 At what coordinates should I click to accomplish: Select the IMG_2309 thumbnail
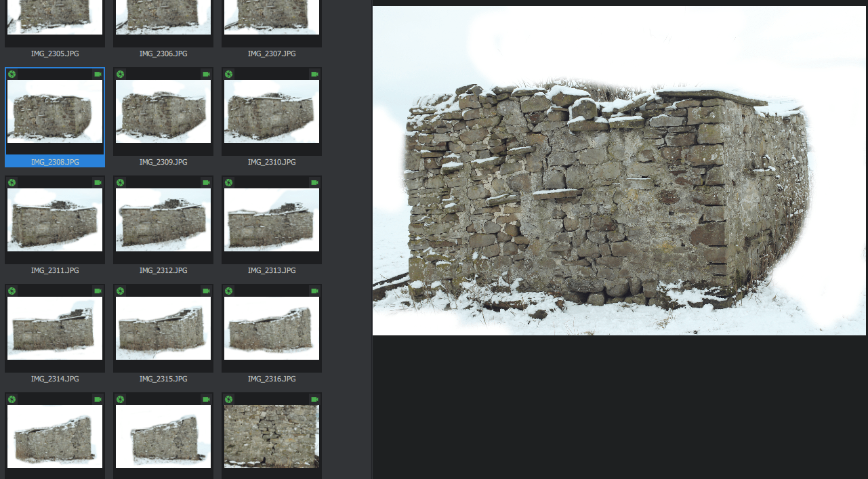(x=163, y=112)
